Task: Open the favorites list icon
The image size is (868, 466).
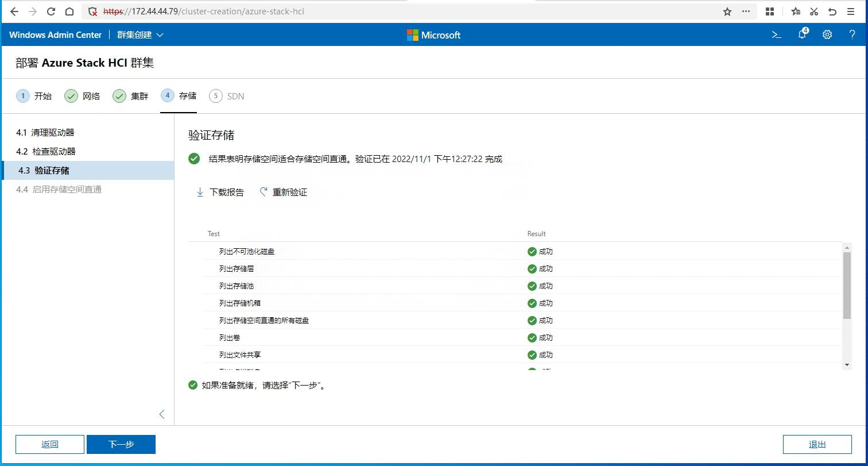Action: [x=795, y=11]
